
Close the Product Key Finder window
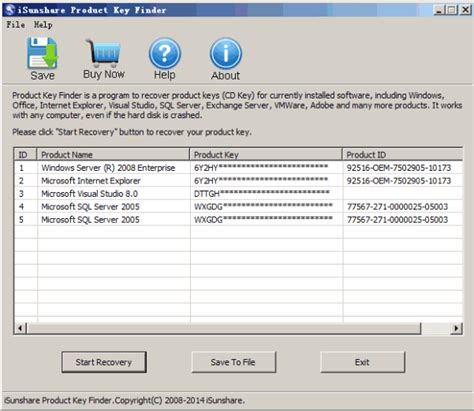click(x=465, y=10)
